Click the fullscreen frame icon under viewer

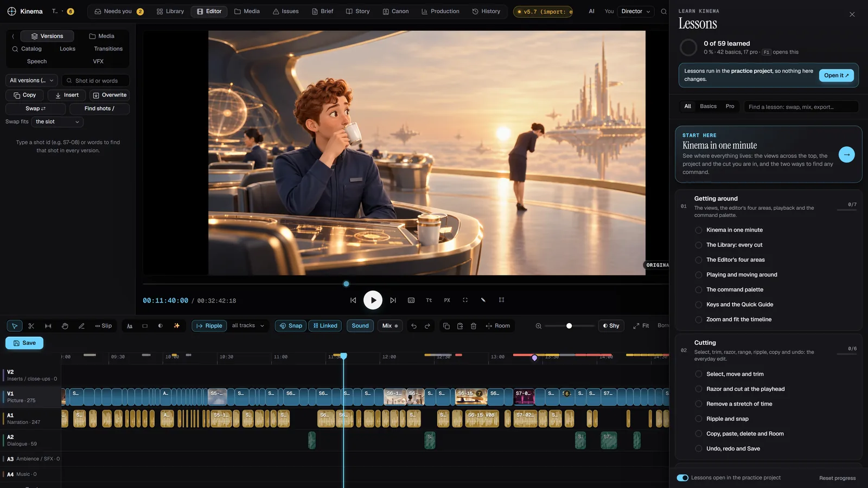pyautogui.click(x=465, y=300)
